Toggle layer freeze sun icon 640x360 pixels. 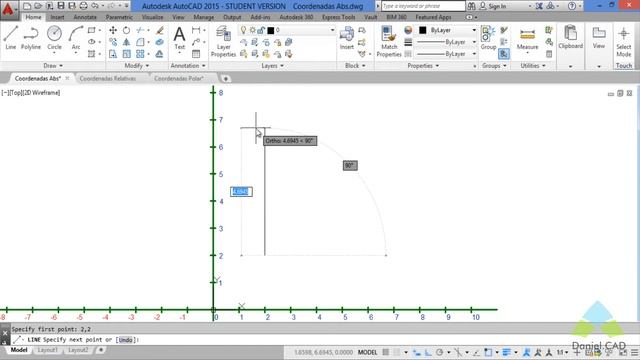point(253,30)
